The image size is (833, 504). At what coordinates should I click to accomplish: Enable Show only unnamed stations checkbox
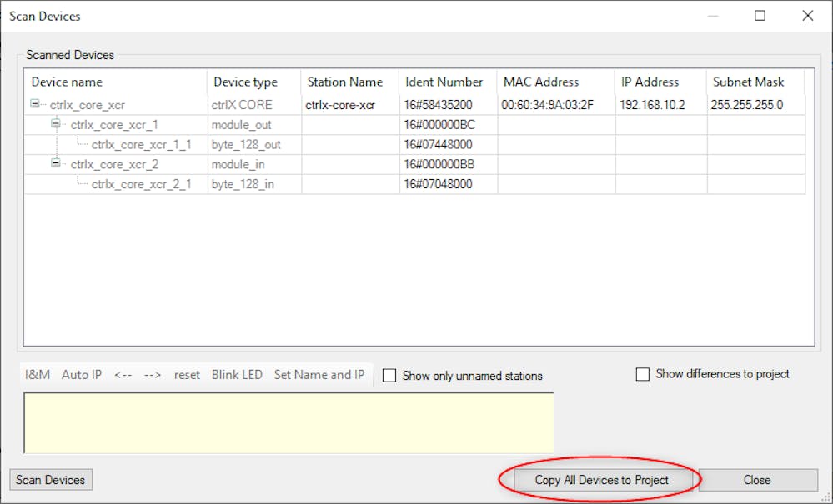[389, 376]
